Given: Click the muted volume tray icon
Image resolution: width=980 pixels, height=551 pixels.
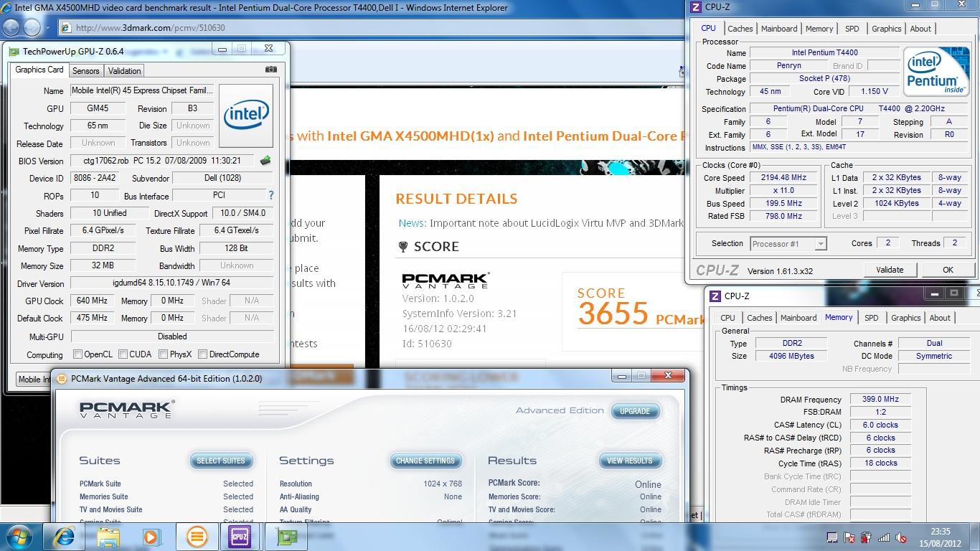Looking at the screenshot, I should tap(901, 537).
